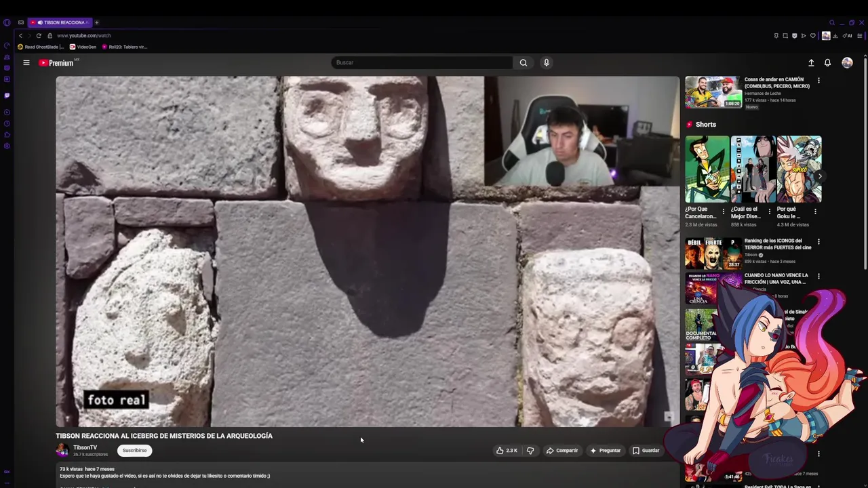Viewport: 868px width, 488px height.
Task: Open the Read GhostBlade bookmark
Action: 40,47
